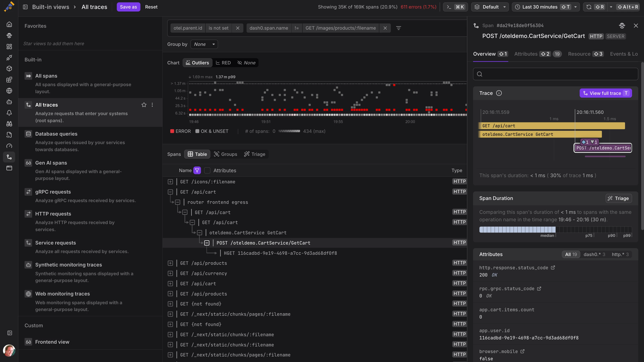The image size is (644, 362).
Task: Click the Reset button
Action: pyautogui.click(x=151, y=7)
